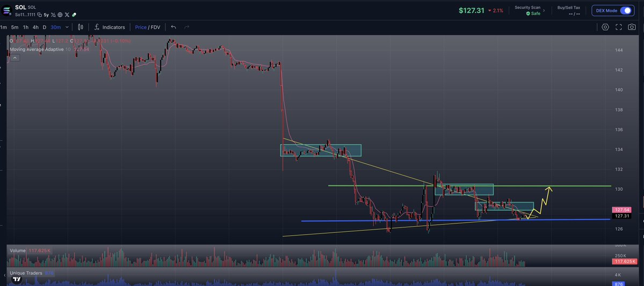644x286 pixels.
Task: Open chart settings hexagon icon
Action: point(605,27)
